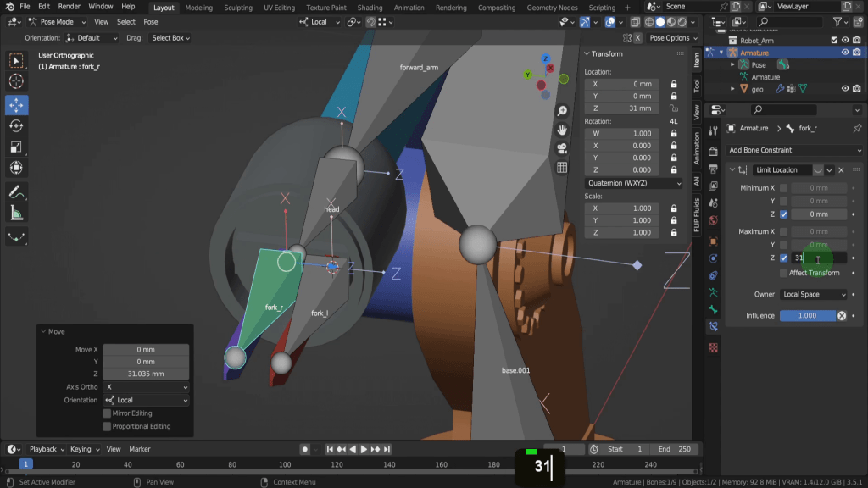
Task: Select the Move tool in toolbar
Action: click(x=16, y=105)
